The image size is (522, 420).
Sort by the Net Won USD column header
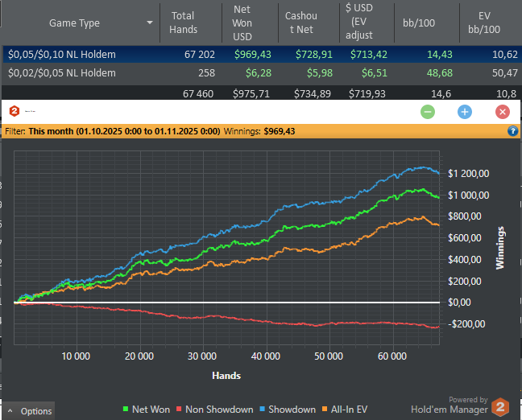[242, 23]
